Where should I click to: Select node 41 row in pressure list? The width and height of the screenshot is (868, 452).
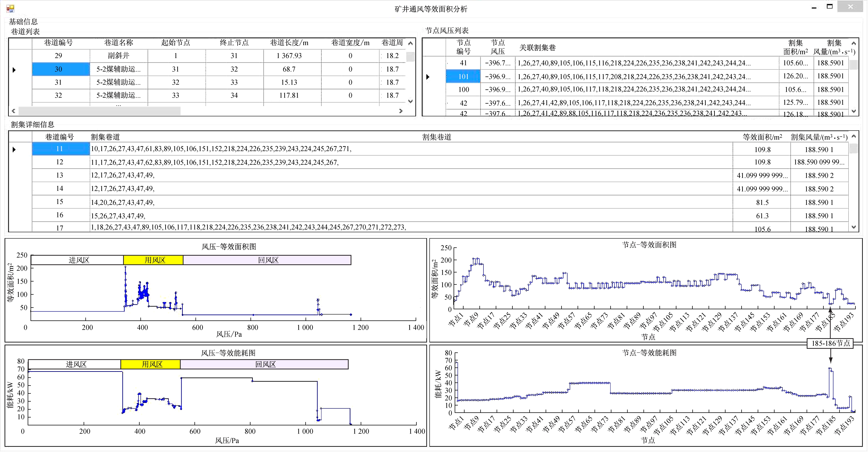(463, 63)
